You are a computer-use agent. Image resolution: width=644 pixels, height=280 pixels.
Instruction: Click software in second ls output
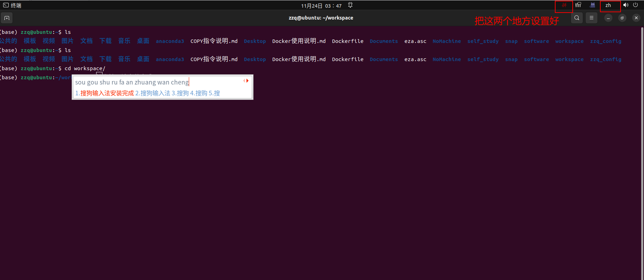coord(537,59)
